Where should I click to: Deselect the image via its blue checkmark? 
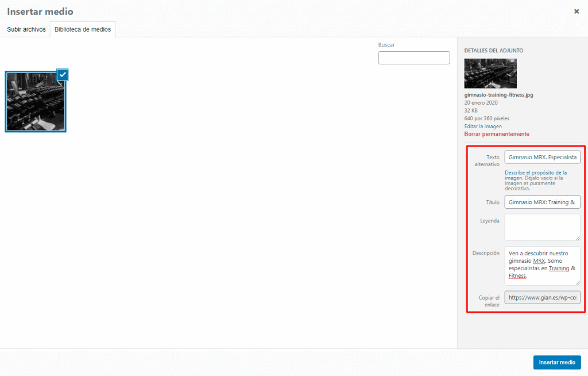(x=62, y=75)
